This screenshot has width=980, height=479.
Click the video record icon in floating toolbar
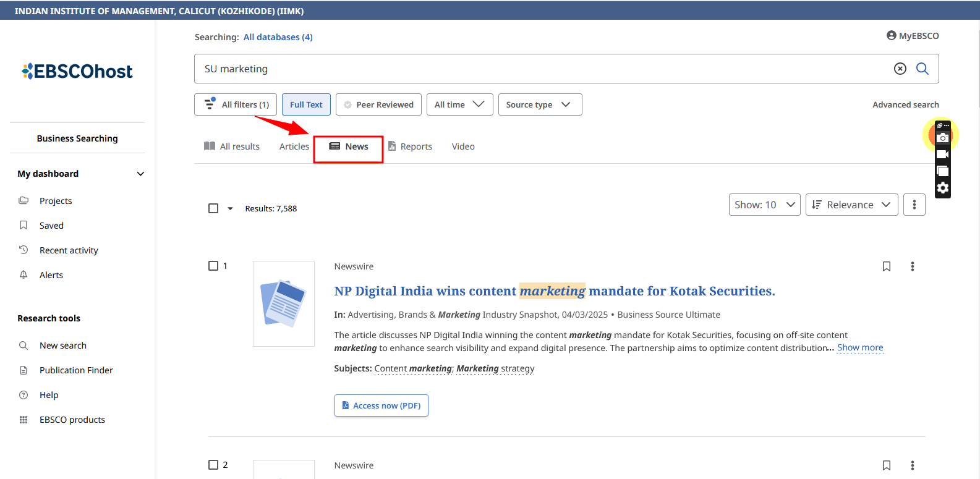(942, 155)
